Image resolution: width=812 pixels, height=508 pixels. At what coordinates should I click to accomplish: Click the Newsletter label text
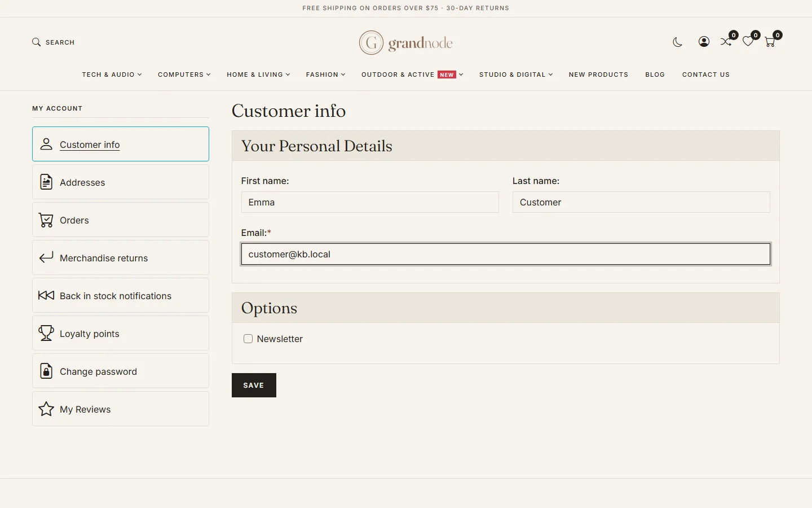click(280, 339)
